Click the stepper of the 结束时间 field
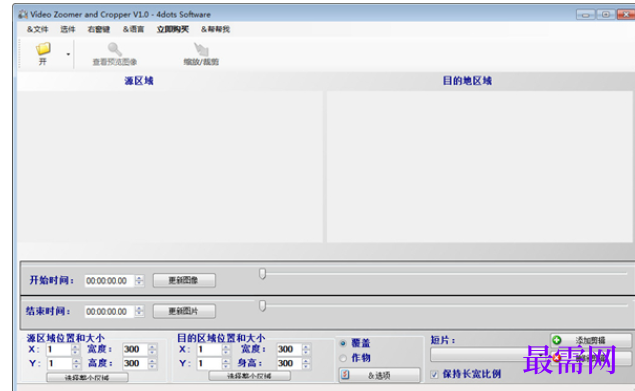The width and height of the screenshot is (635, 391). tap(139, 311)
